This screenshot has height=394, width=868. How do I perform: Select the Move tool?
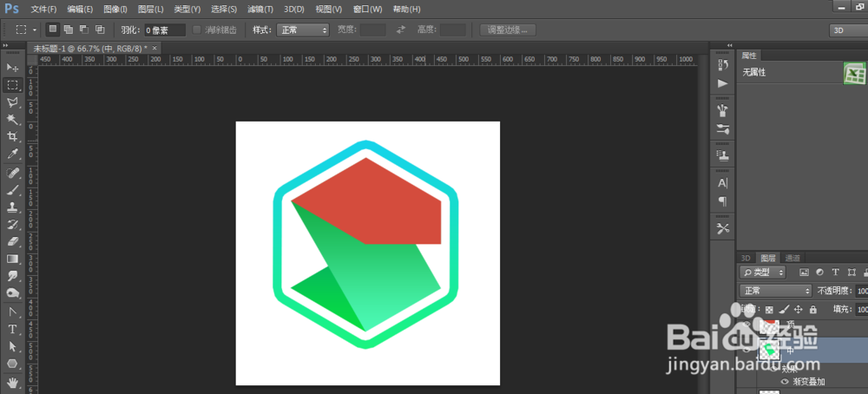click(13, 68)
